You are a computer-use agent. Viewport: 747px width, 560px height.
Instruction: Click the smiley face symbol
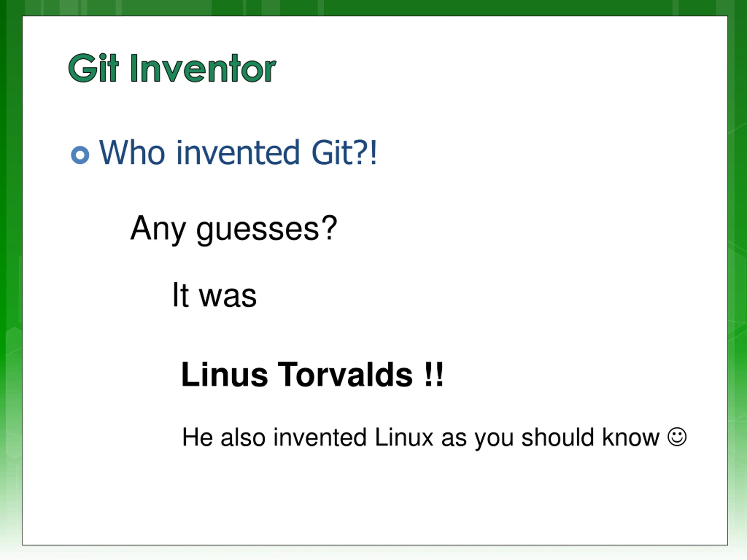click(x=677, y=437)
